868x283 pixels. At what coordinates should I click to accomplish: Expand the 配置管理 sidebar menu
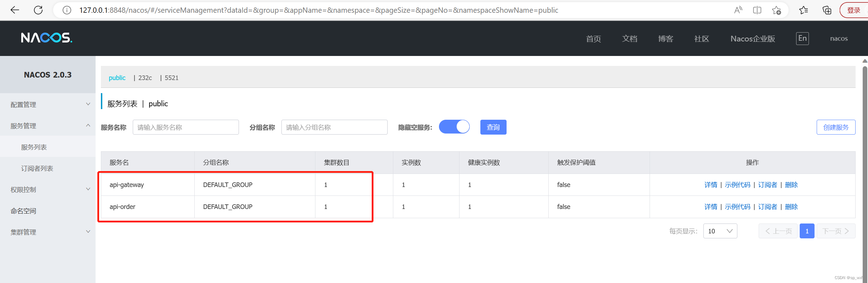(x=48, y=104)
